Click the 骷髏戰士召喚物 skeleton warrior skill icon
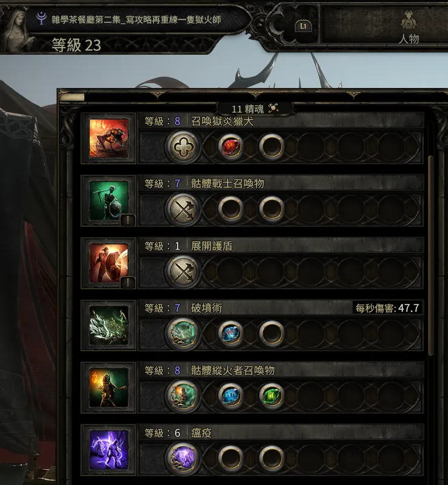 coord(108,201)
